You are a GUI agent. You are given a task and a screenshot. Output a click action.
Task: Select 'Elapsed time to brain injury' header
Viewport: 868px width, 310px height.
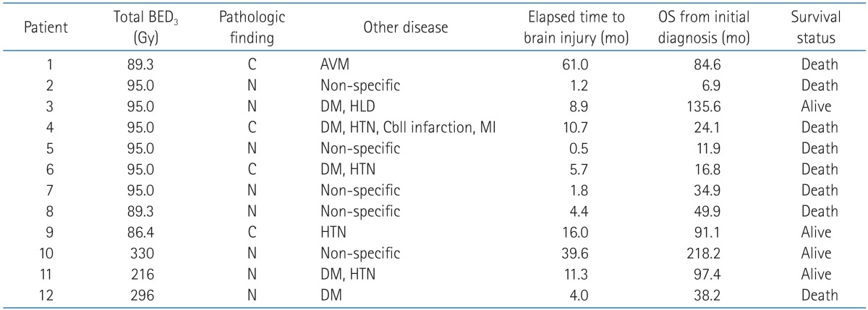579,27
